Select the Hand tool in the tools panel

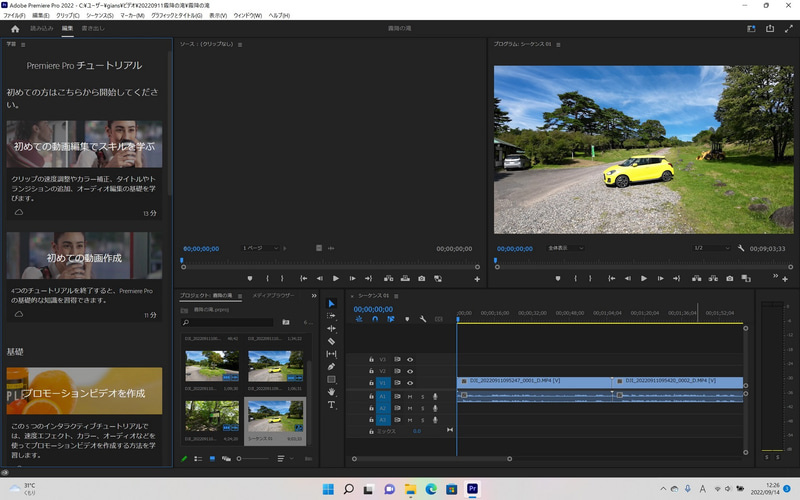(331, 392)
